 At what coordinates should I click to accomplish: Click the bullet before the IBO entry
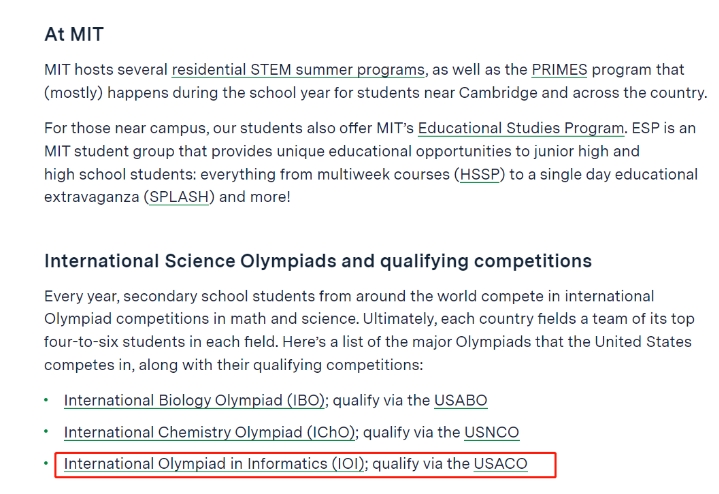tap(46, 400)
